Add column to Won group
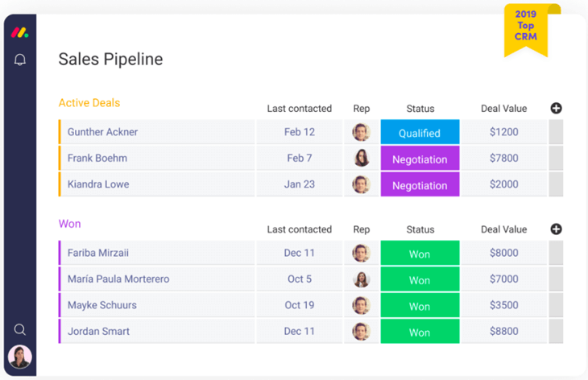Viewport: 588px width, 380px height. [556, 229]
